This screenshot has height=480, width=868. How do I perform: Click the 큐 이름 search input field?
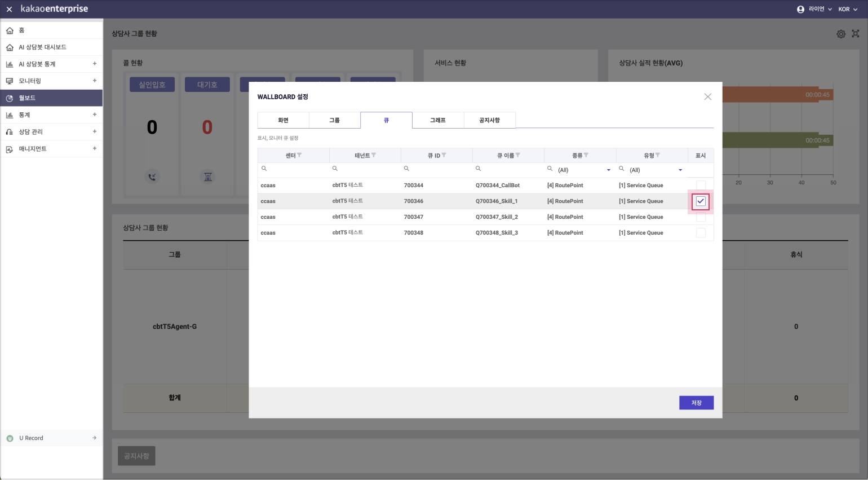[511, 169]
